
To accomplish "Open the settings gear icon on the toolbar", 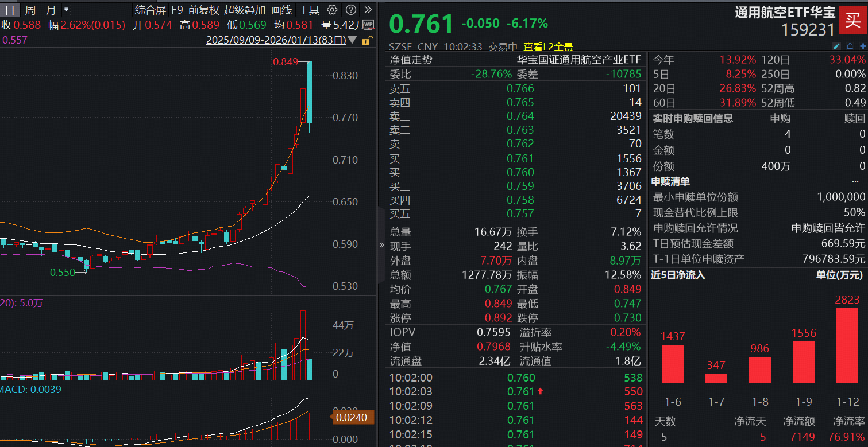I will click(x=332, y=10).
